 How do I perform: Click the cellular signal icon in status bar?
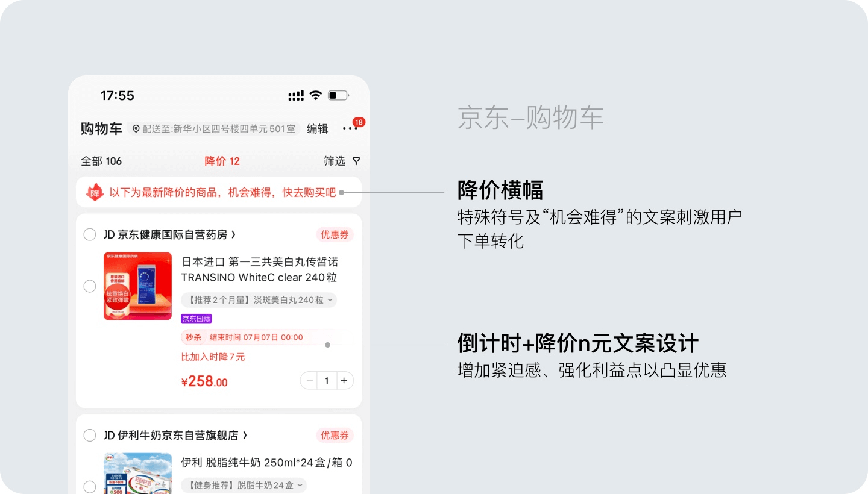[x=296, y=95]
